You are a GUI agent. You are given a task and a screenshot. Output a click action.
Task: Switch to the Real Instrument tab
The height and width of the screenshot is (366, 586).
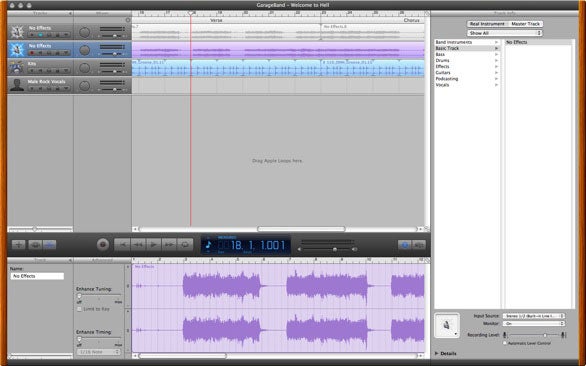(487, 24)
